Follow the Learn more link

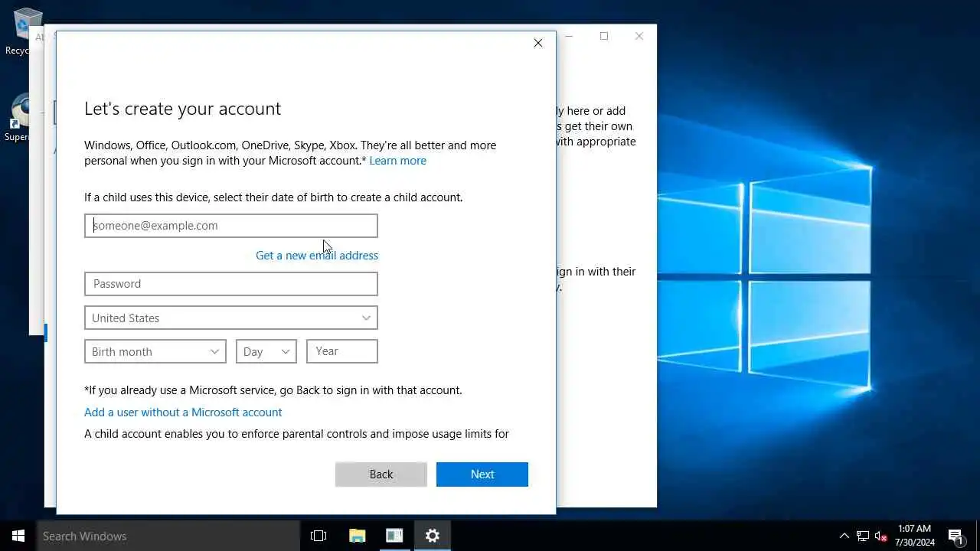point(397,161)
